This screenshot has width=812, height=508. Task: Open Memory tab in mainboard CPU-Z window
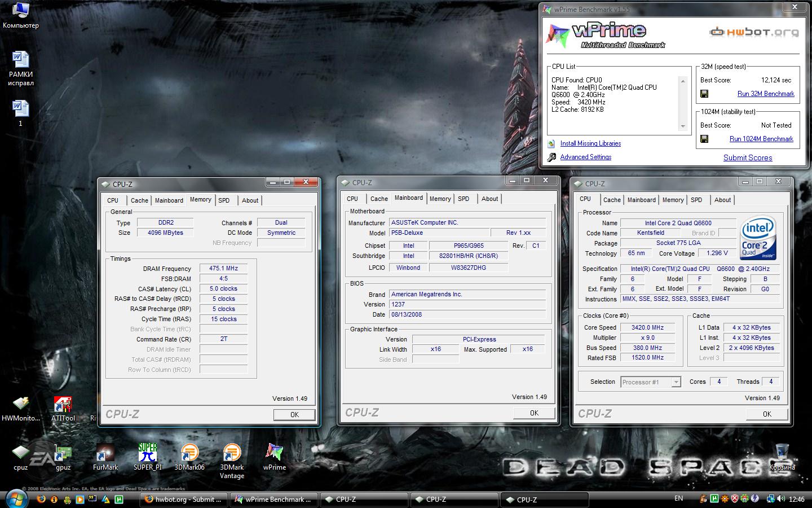pos(440,199)
